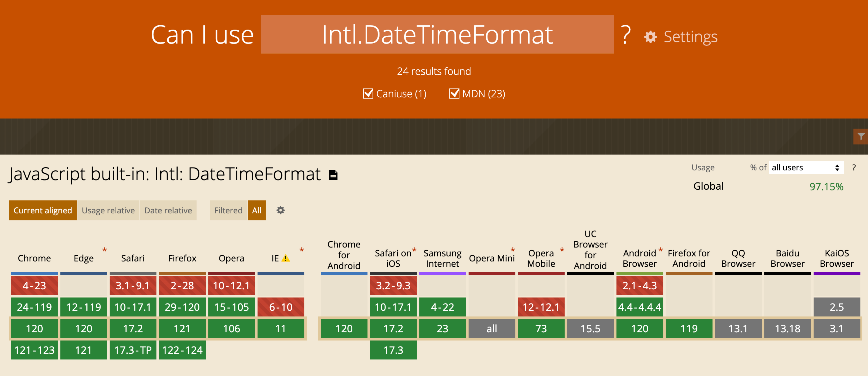Click the feature title heading link

point(165,174)
